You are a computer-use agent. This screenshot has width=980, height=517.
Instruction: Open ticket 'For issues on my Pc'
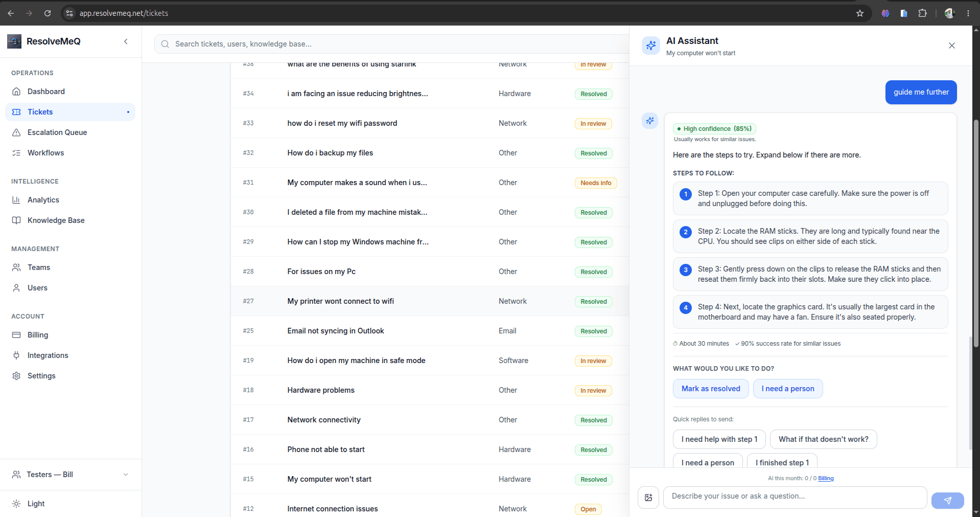pos(321,272)
